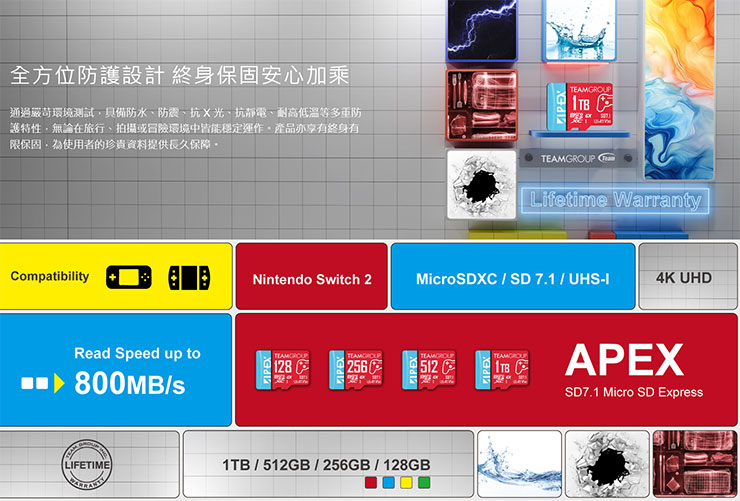This screenshot has height=501, width=740.
Task: Open the cracked wall hole cube at top
Action: pyautogui.click(x=481, y=185)
